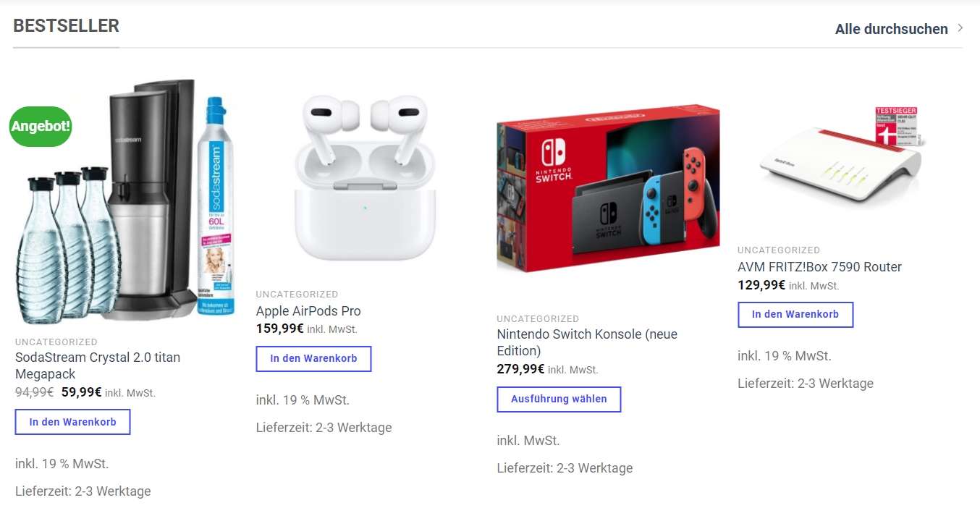Add SodaStream Crystal to cart via In den Warenkorb
The image size is (980, 516).
(72, 422)
